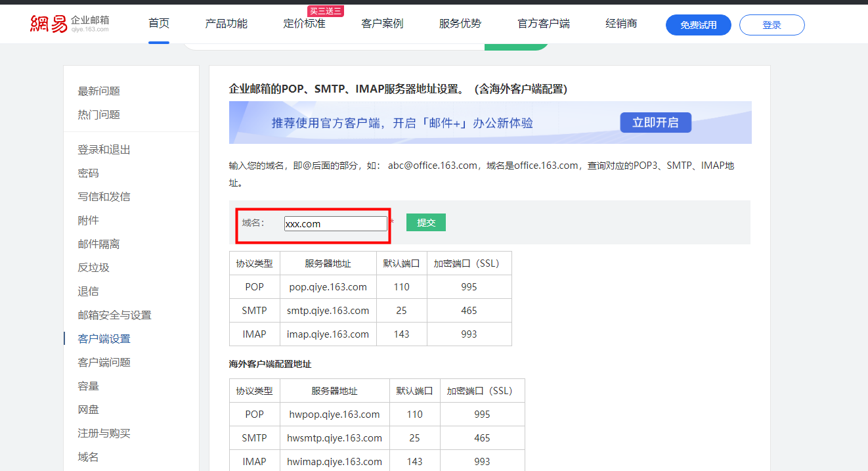
Task: Click the 立即开启 banner button
Action: [655, 122]
